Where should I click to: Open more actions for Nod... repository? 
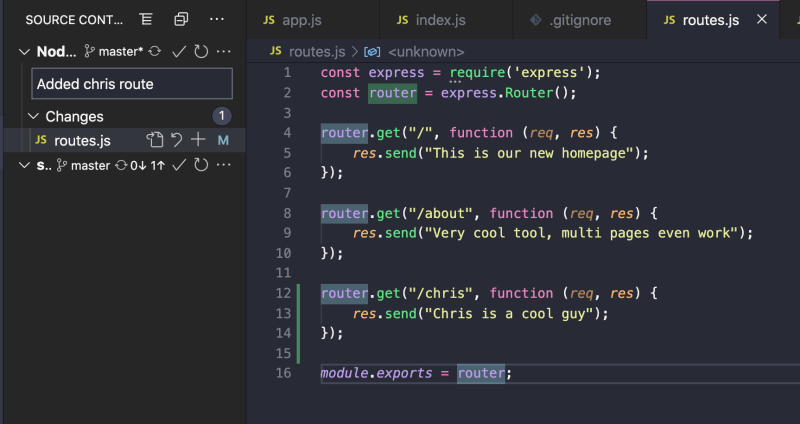223,52
